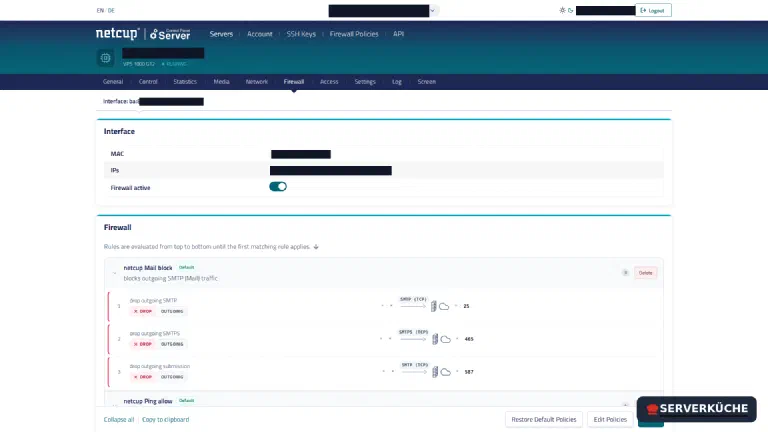This screenshot has width=768, height=432.
Task: Select the Firewall tab
Action: point(294,82)
